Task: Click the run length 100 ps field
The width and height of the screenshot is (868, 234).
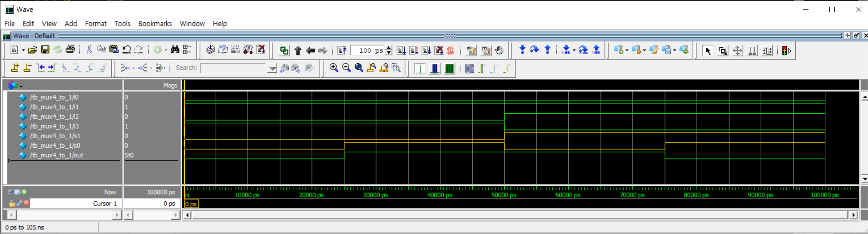Action: click(367, 50)
